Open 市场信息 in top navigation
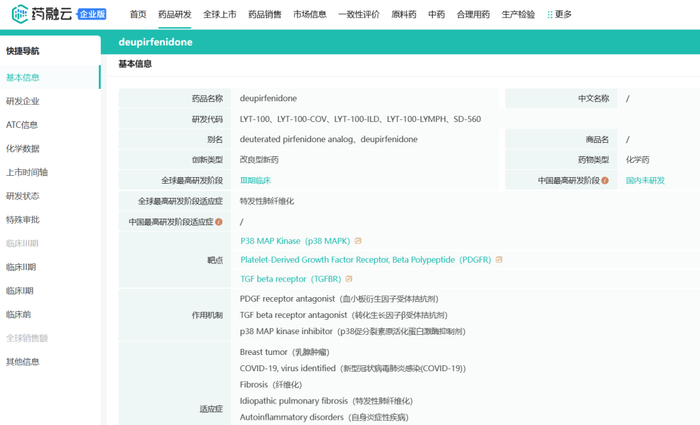This screenshot has height=425, width=700. (310, 15)
